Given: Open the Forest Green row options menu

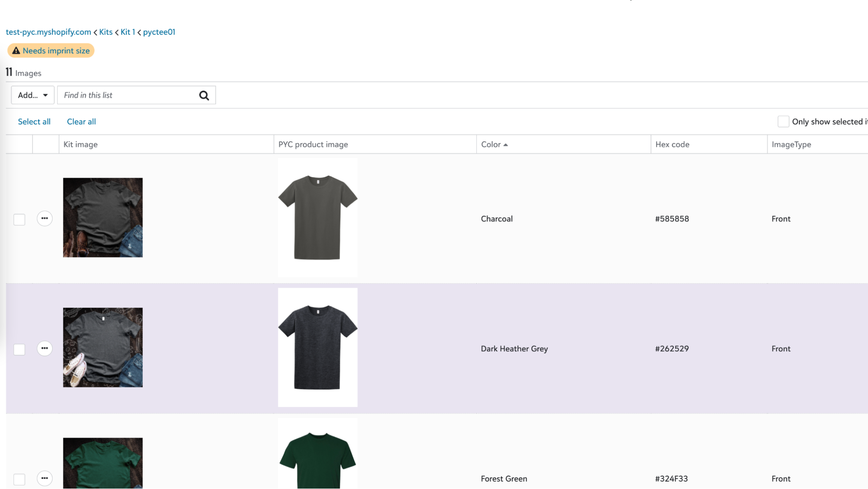Looking at the screenshot, I should [45, 478].
